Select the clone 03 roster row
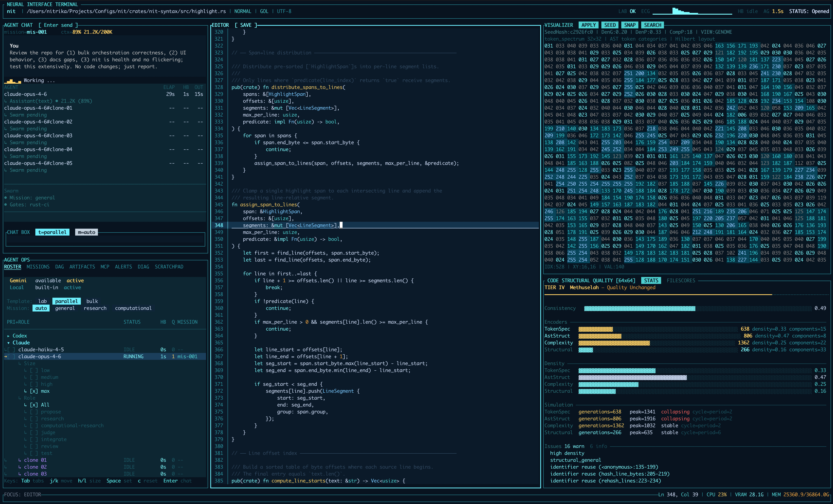The width and height of the screenshot is (833, 504). [105, 474]
